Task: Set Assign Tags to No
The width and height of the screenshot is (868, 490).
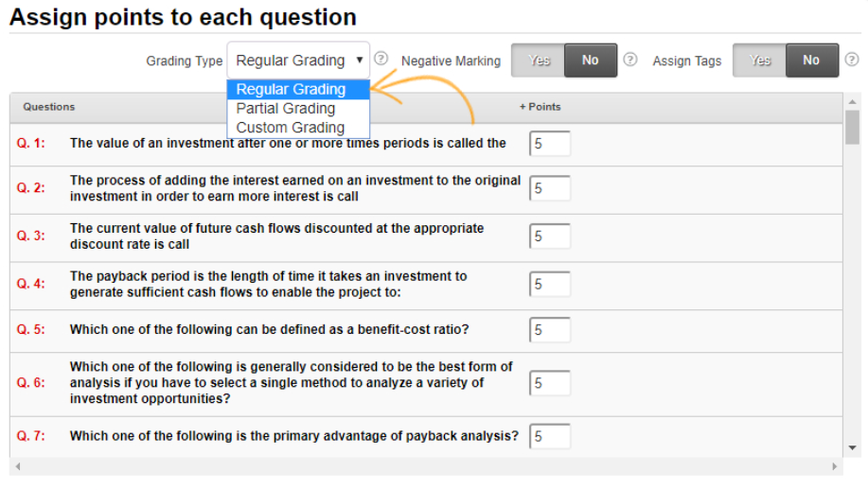Action: point(811,61)
